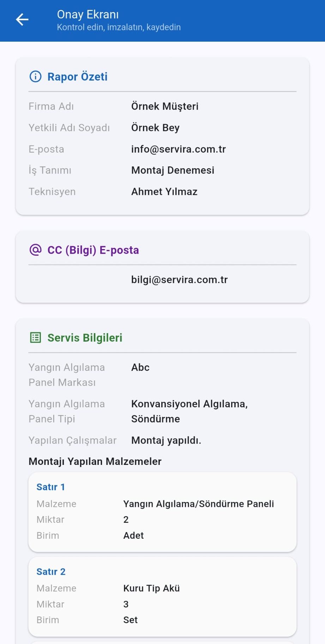Click the CC (Bilgi) E-posta heading

[x=93, y=250]
